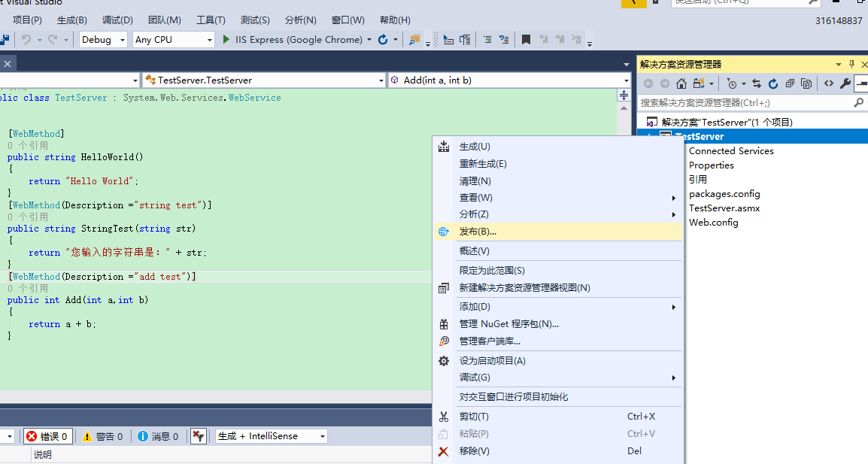The image size is (868, 464).
Task: Open the 工具(T) menu
Action: (211, 20)
